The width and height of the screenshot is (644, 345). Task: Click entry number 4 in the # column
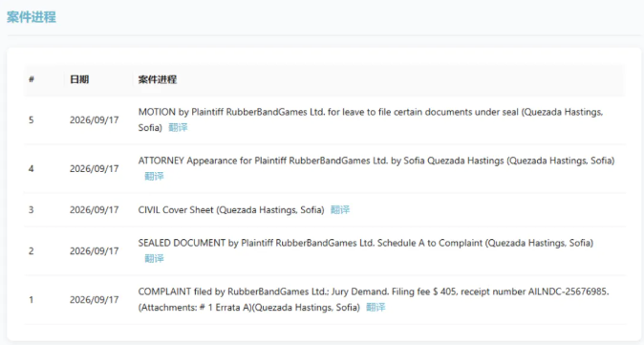32,168
